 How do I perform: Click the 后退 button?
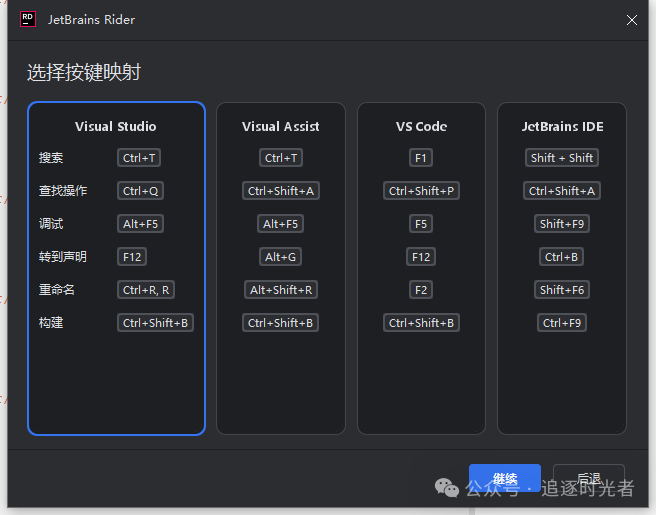tap(589, 478)
